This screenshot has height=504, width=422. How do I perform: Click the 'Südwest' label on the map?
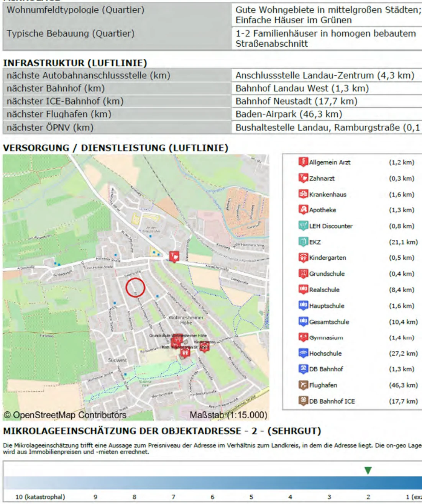click(x=117, y=360)
